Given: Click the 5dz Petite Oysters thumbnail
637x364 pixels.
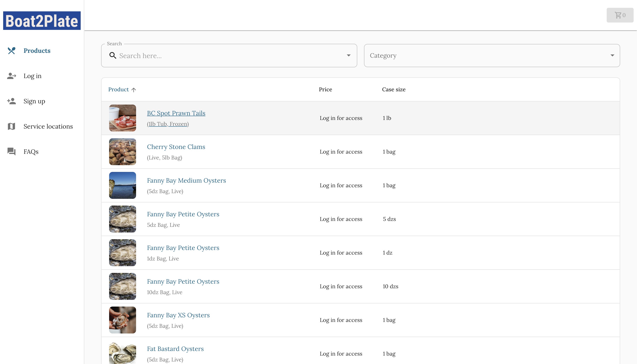Looking at the screenshot, I should (123, 219).
